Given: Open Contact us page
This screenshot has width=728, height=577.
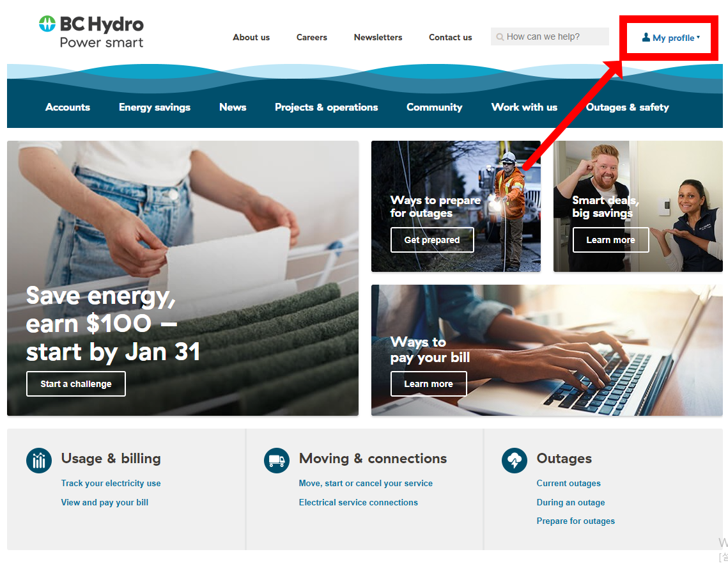Looking at the screenshot, I should pos(451,37).
